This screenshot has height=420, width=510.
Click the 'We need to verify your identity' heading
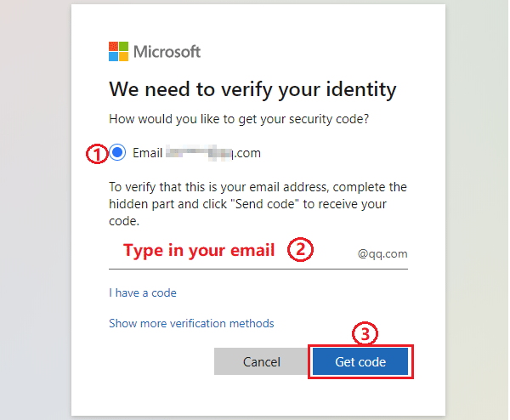pyautogui.click(x=252, y=89)
